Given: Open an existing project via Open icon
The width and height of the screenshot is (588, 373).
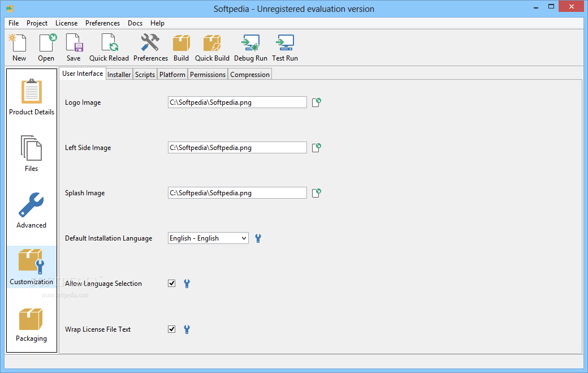Looking at the screenshot, I should (46, 48).
